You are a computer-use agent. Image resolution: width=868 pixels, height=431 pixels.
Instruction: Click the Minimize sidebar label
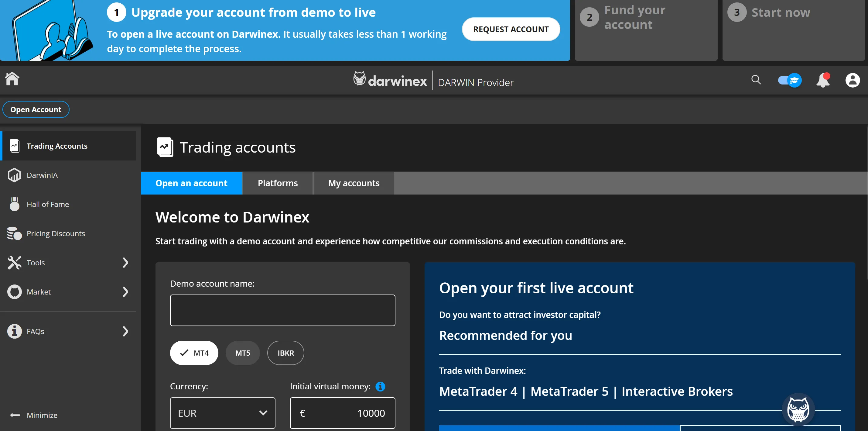coord(42,415)
